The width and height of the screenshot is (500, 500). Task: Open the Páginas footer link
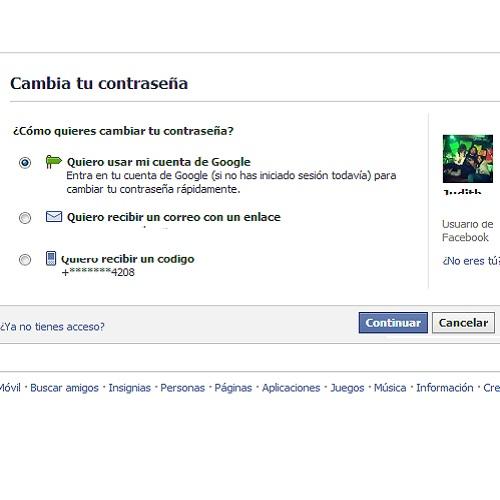click(x=233, y=388)
